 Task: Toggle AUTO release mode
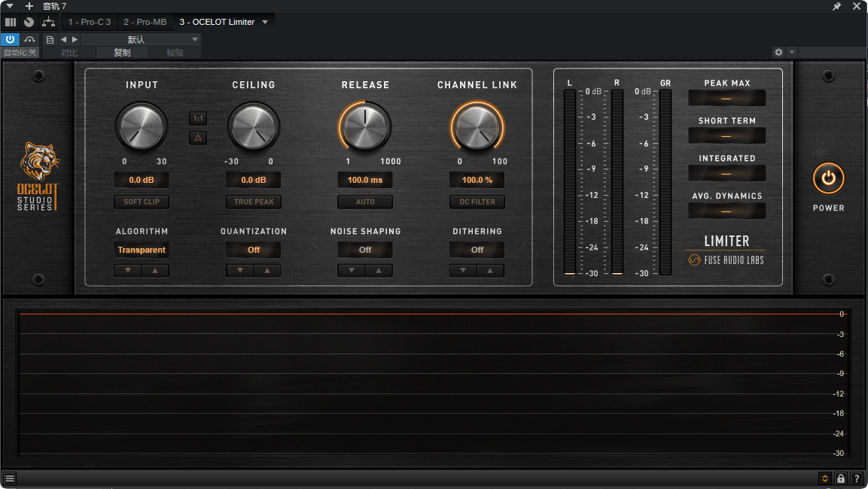tap(365, 202)
